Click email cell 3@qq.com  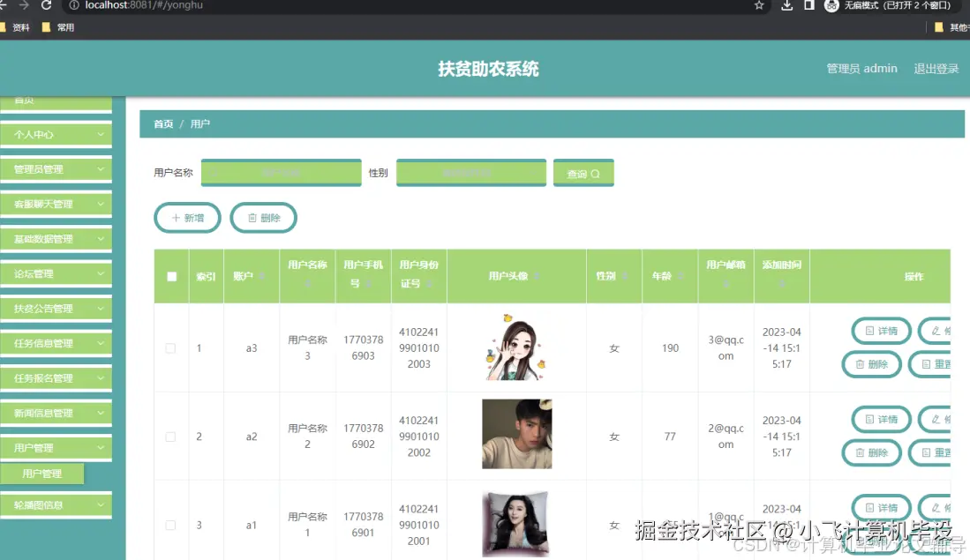click(726, 348)
